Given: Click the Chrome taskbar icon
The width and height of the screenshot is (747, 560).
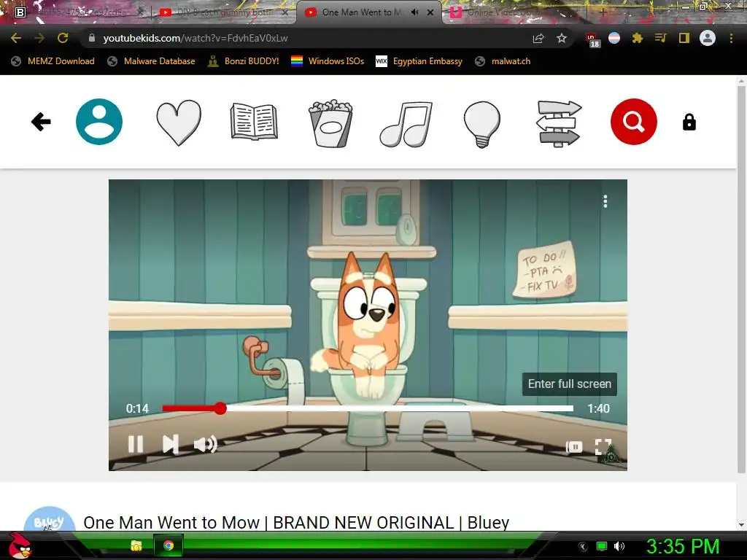Looking at the screenshot, I should [x=169, y=545].
